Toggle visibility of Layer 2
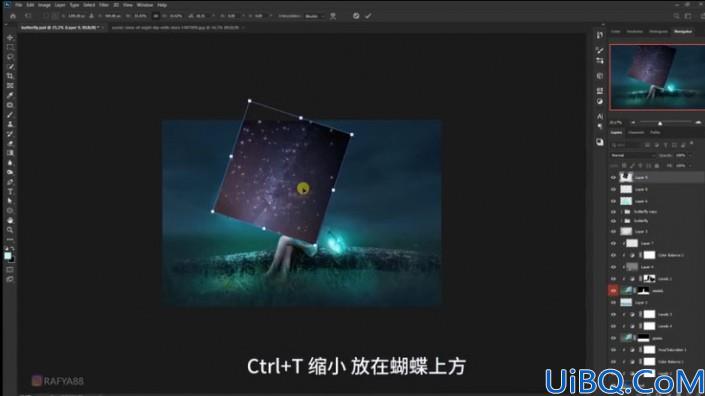The height and width of the screenshot is (396, 705). coord(613,303)
